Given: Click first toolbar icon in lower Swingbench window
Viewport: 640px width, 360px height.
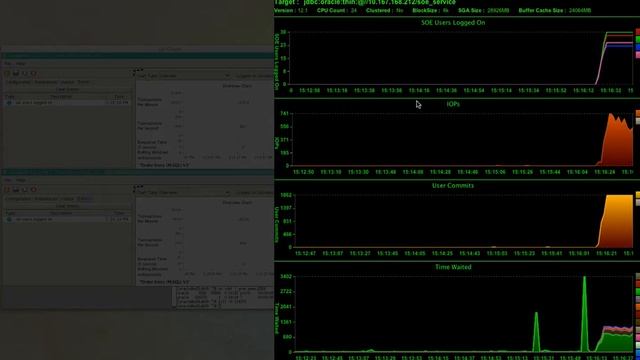Looking at the screenshot, I should coord(7,190).
